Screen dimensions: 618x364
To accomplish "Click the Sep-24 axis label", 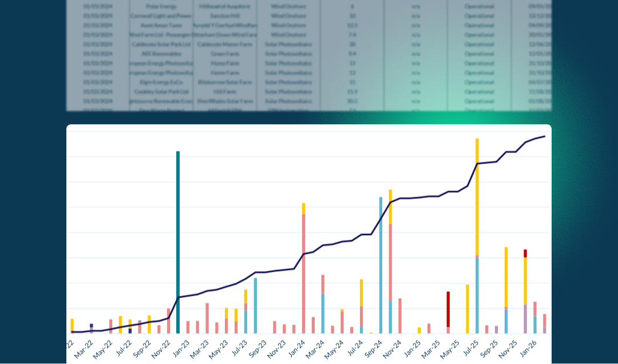I will [373, 349].
